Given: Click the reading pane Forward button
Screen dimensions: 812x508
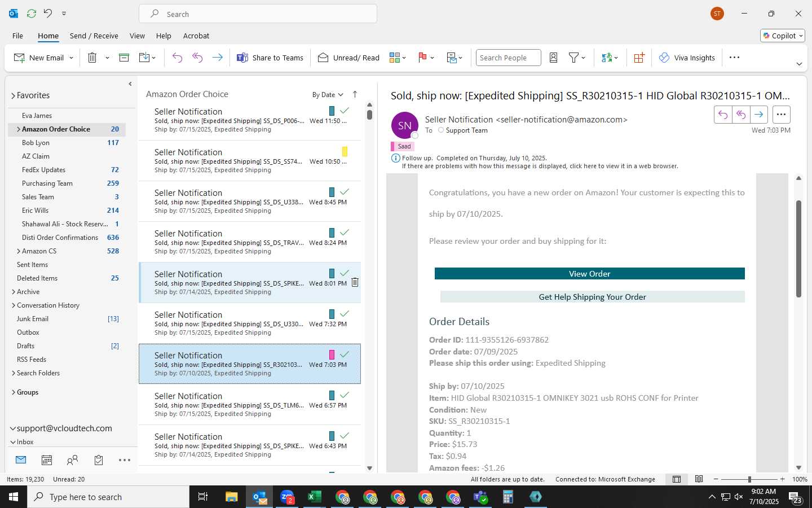Looking at the screenshot, I should [759, 115].
